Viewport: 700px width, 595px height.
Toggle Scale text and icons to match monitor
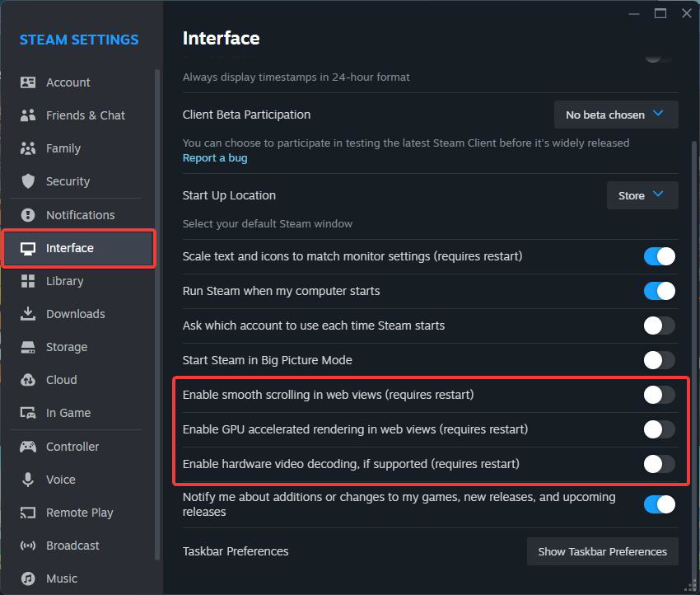pos(659,256)
